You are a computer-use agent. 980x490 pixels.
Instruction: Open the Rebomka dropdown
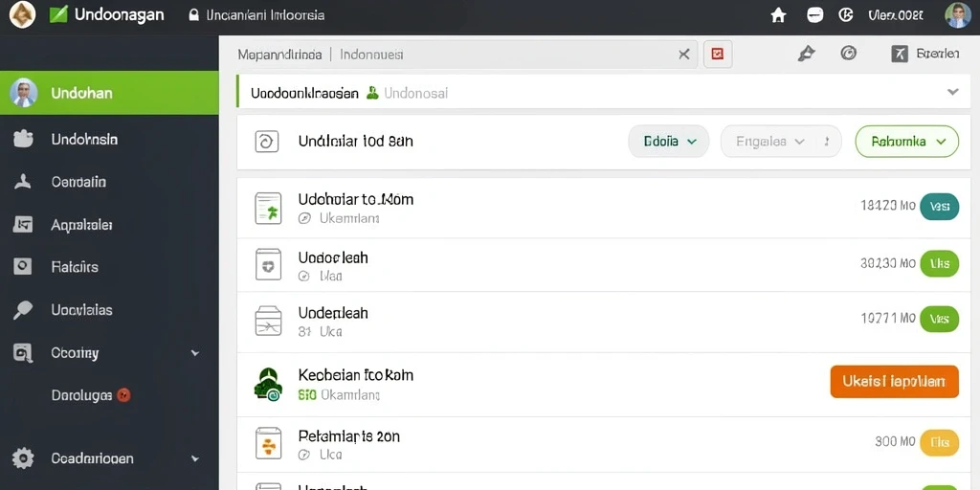[906, 142]
